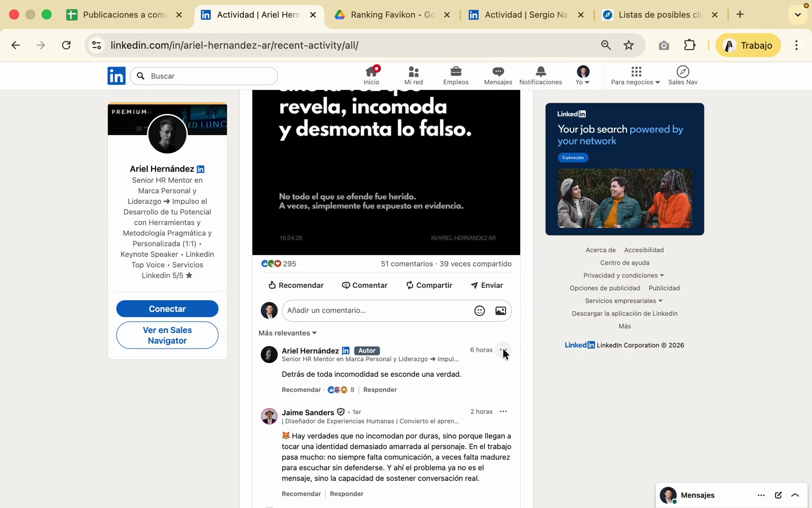Viewport: 812px width, 508px height.
Task: Bookmark this page with the star icon
Action: pos(628,45)
